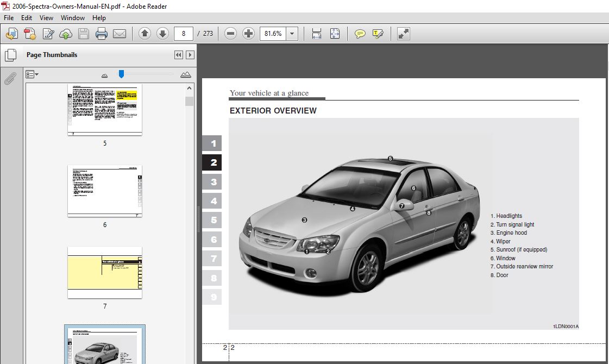
Task: Click the thumbnail size slider handle
Action: point(122,74)
